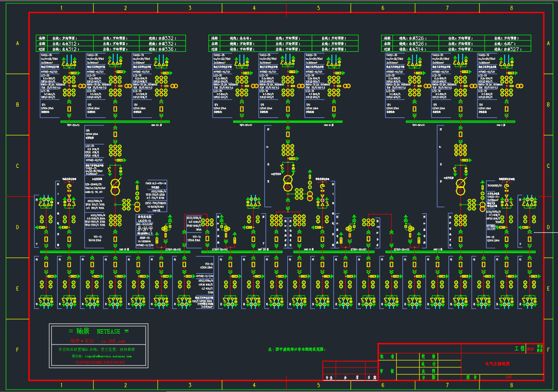Select the lower-right green 10kV busbar

(x=459, y=252)
